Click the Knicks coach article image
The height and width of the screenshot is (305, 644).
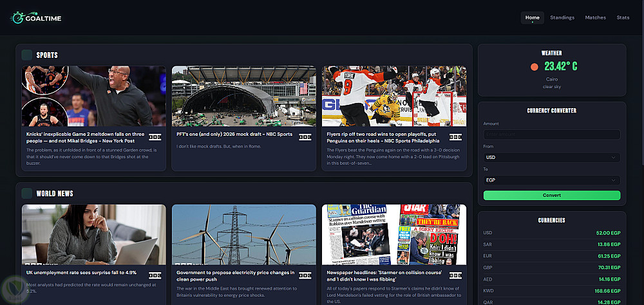tap(93, 96)
